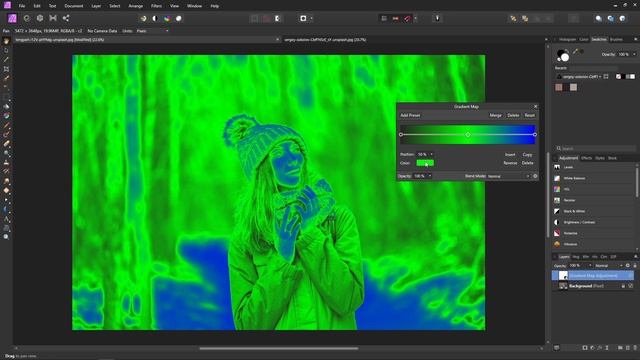Click Add Pixel Layer icon
This screenshot has width=640, height=360.
coord(627,348)
